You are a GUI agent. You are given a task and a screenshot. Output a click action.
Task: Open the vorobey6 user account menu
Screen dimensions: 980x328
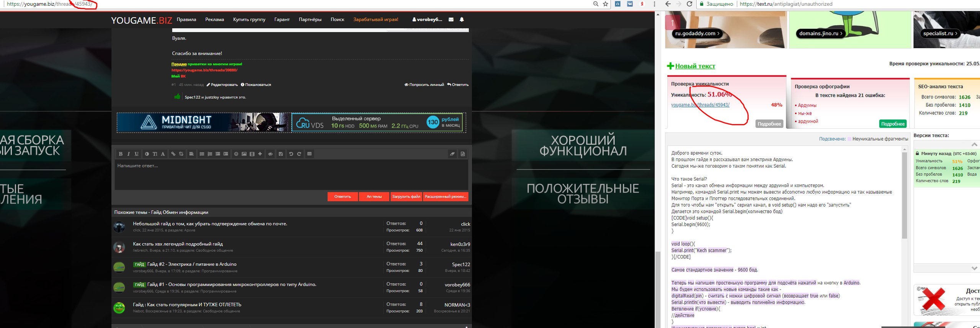click(427, 20)
